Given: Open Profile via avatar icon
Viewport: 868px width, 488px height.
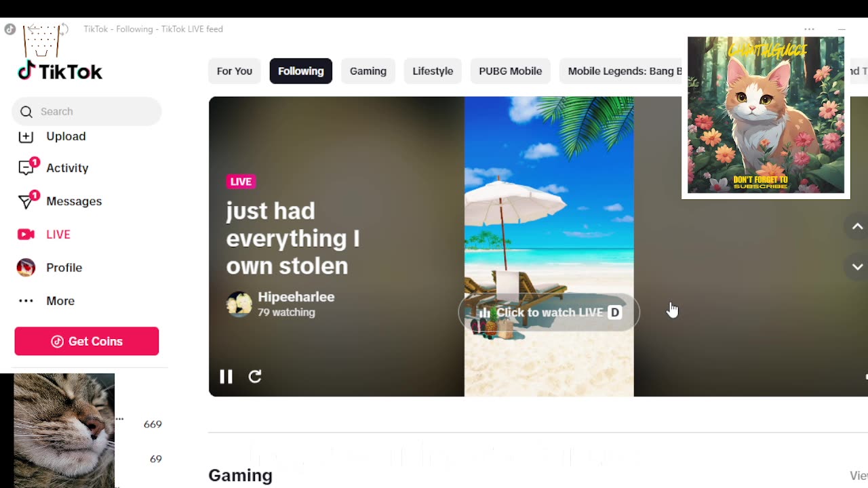Looking at the screenshot, I should point(26,268).
